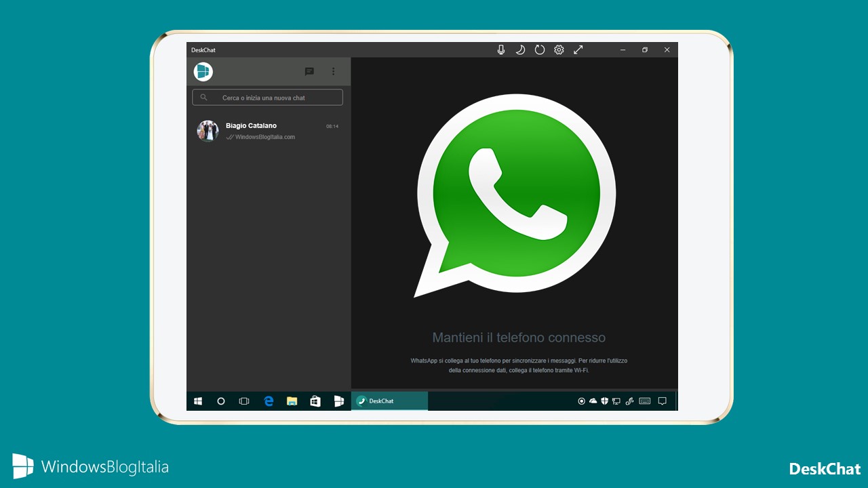Enter full screen with the diagonal arrows icon
The image size is (868, 488).
point(578,49)
